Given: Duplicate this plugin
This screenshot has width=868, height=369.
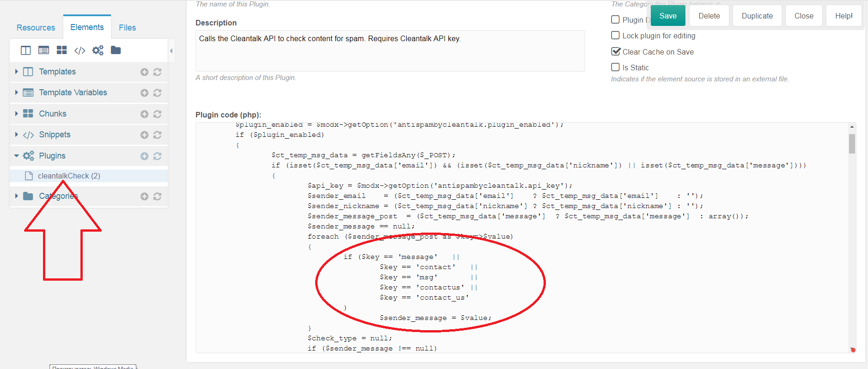Looking at the screenshot, I should 757,16.
